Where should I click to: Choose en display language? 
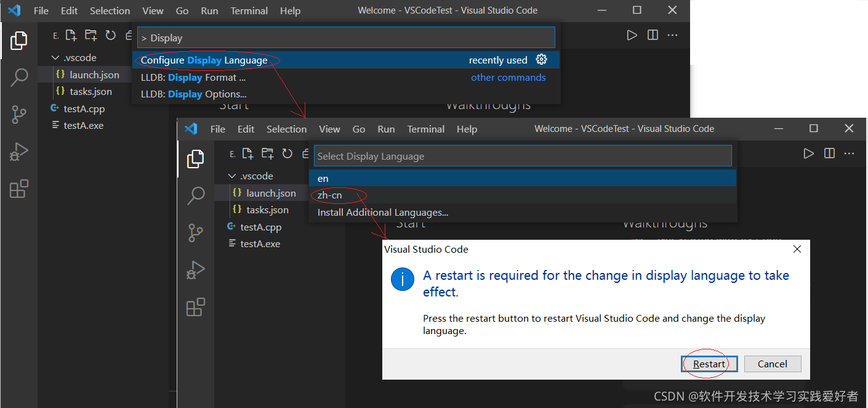pyautogui.click(x=523, y=178)
